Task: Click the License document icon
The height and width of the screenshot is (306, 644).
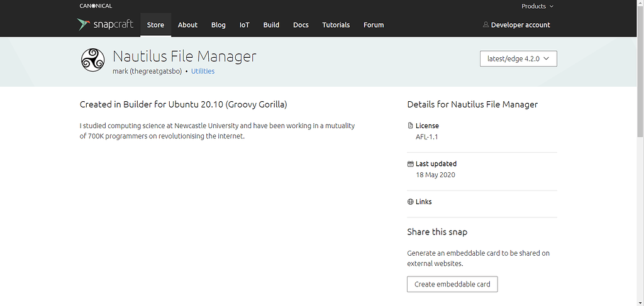Action: [x=411, y=126]
